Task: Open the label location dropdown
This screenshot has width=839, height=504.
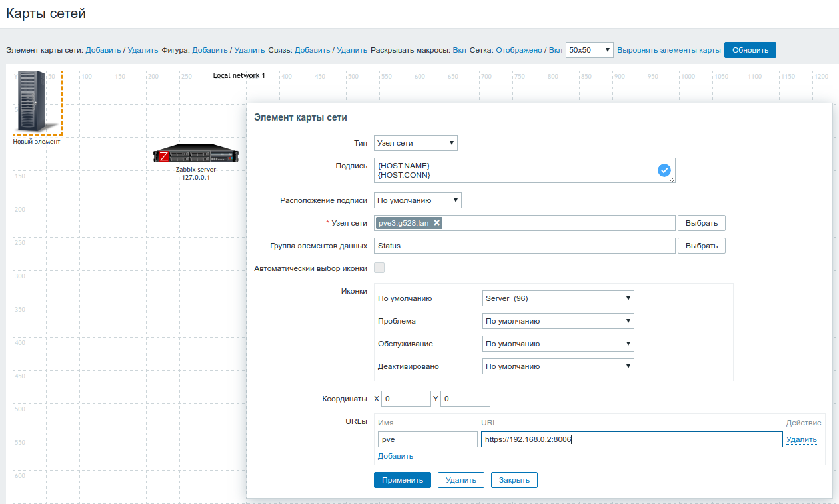Action: coord(418,200)
